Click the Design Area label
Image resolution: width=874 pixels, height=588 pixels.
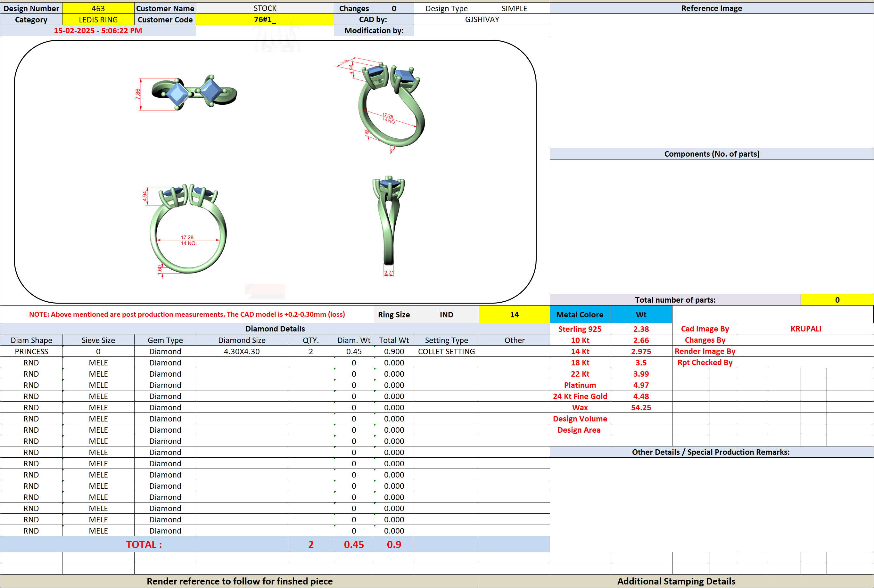pos(580,430)
